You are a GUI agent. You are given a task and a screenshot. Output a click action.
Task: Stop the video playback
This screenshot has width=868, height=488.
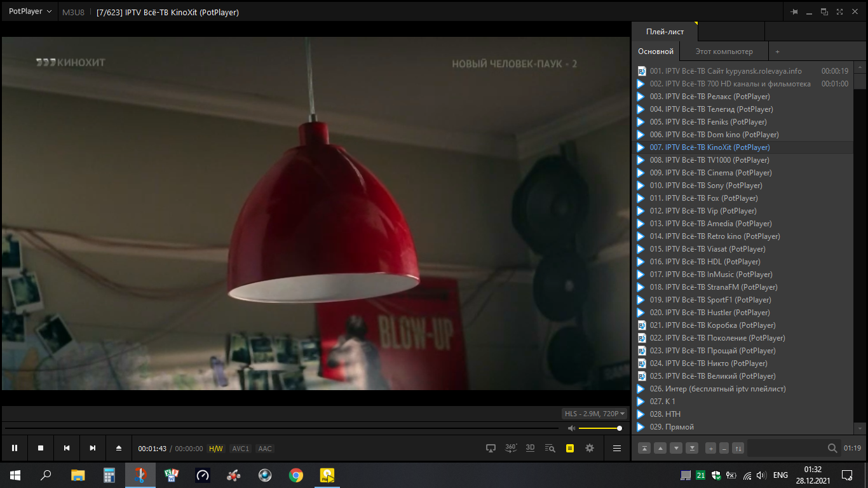point(41,448)
